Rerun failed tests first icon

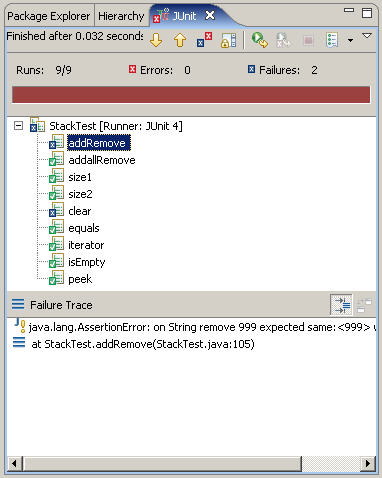(x=283, y=40)
